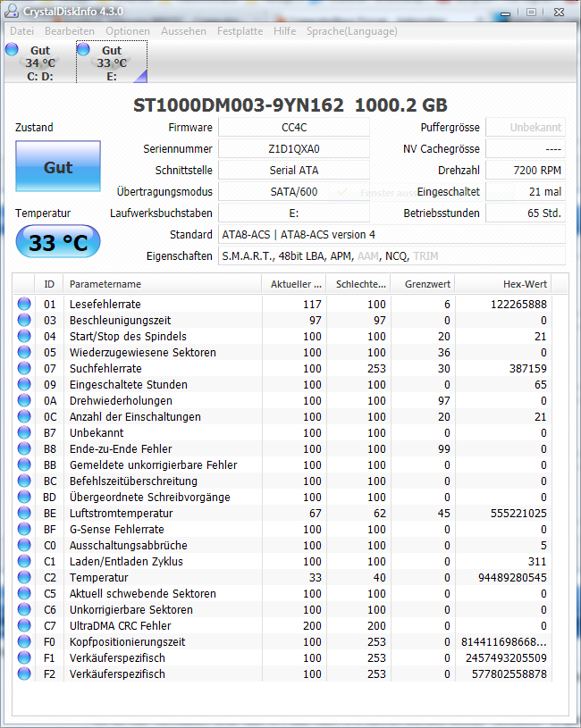Open the Aussehen menu

tap(183, 31)
